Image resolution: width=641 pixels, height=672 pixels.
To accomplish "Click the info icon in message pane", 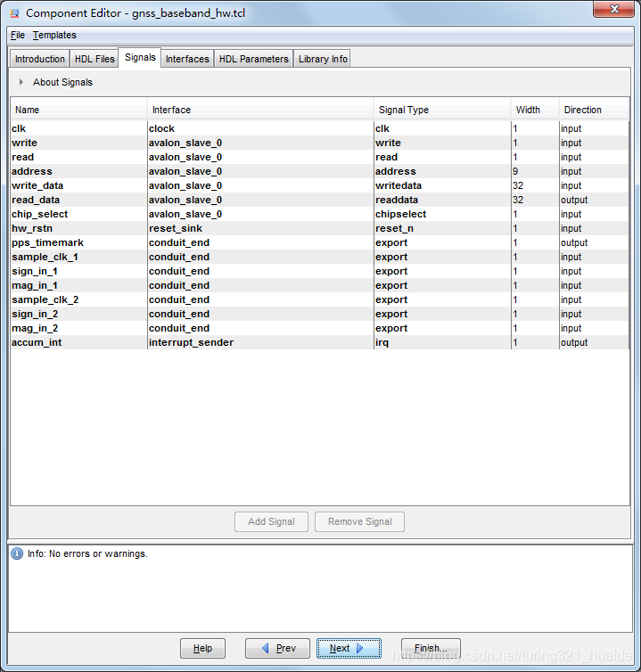I will pos(17,553).
